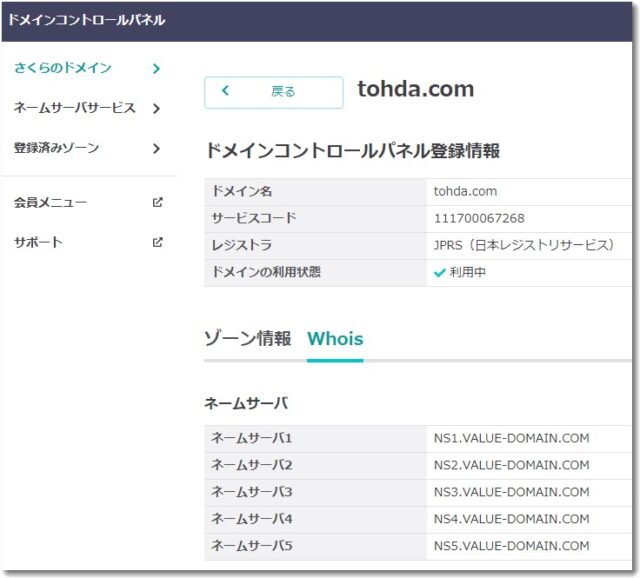Expand chevron next to 登録済みゾーン

pyautogui.click(x=156, y=148)
